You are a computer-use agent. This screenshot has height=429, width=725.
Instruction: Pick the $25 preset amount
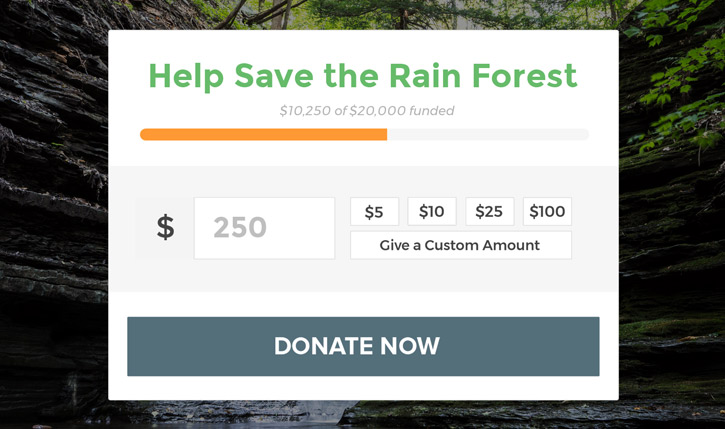(x=489, y=212)
